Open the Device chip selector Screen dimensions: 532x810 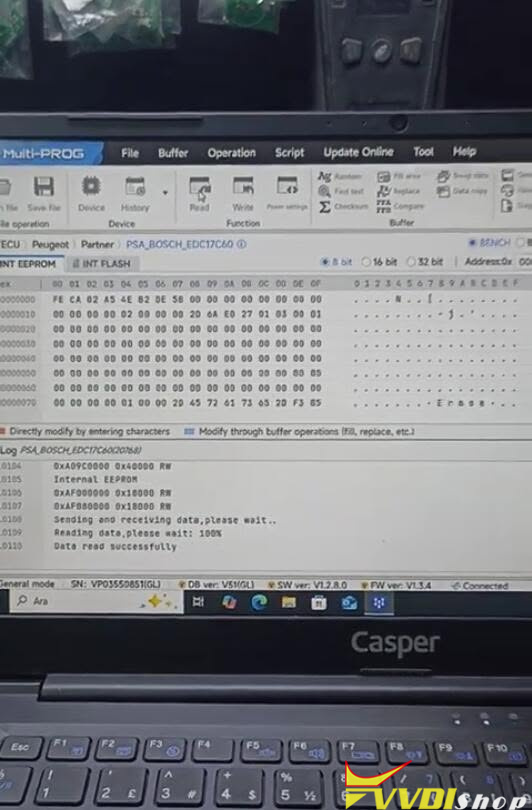[x=91, y=194]
